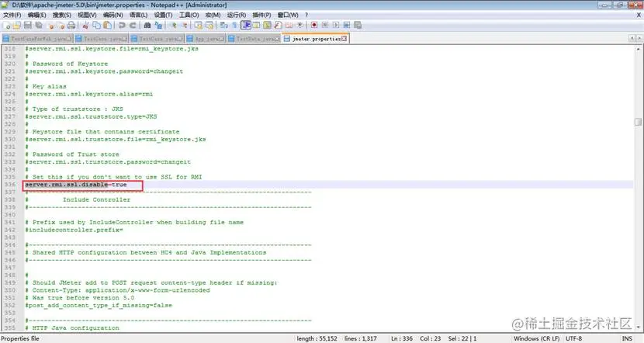Save the file with Save icon
This screenshot has width=644, height=343.
(28, 26)
